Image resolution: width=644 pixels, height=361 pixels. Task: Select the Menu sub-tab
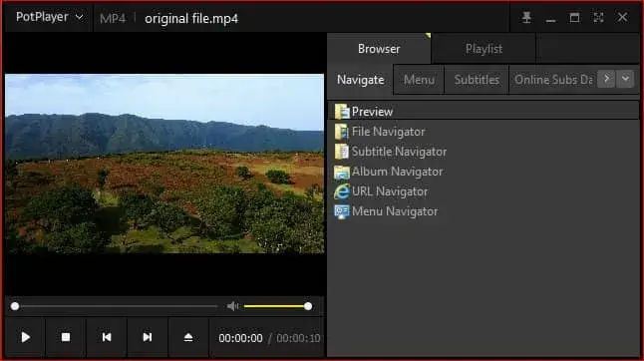(x=419, y=79)
